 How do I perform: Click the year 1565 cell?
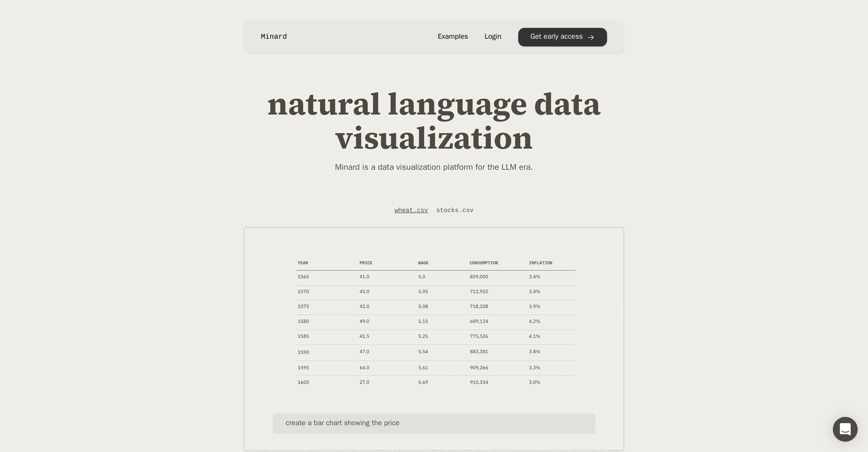303,277
